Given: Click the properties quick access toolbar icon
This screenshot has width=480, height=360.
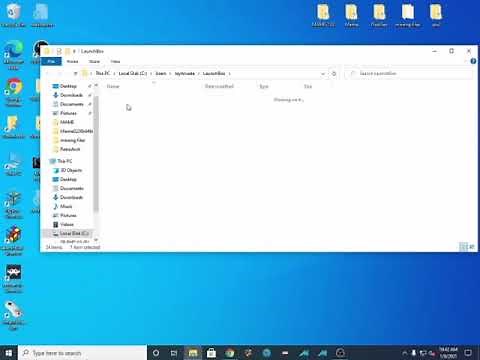Looking at the screenshot, I should [x=59, y=51].
